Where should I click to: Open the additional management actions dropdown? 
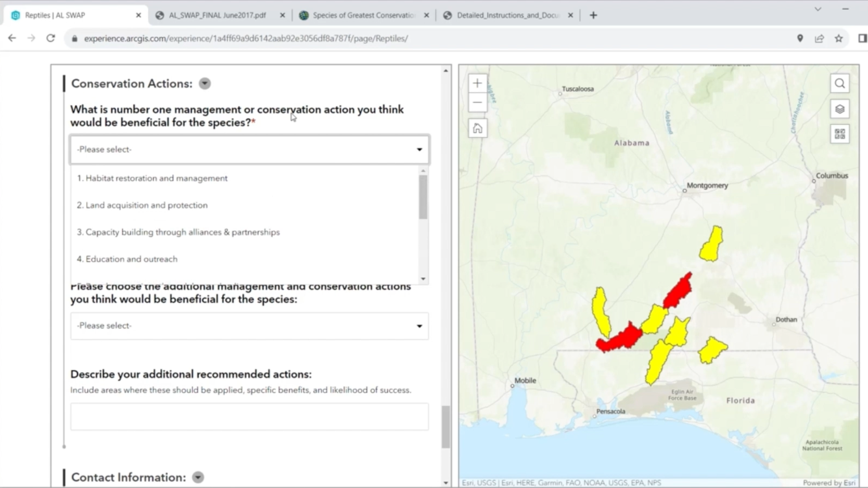click(x=248, y=326)
